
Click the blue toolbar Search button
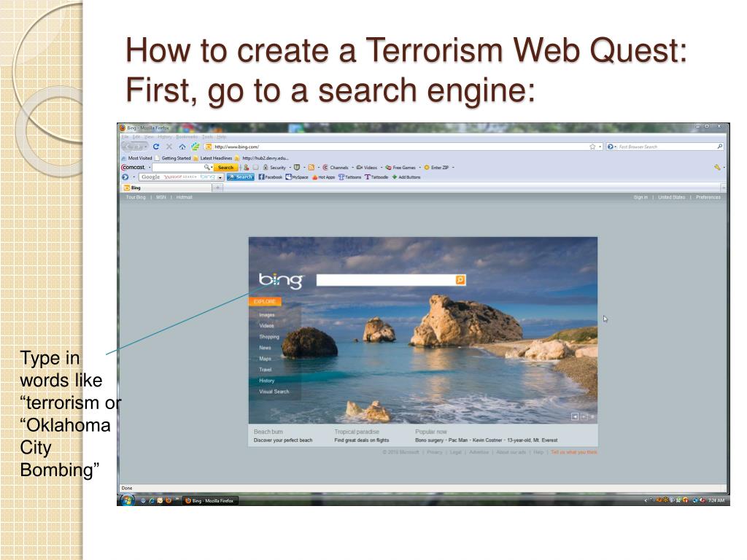pyautogui.click(x=241, y=177)
